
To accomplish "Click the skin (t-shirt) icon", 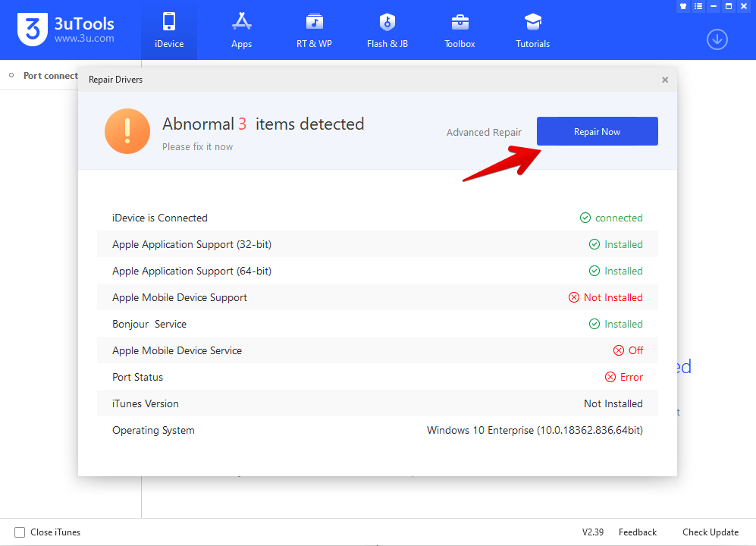I will click(x=682, y=6).
